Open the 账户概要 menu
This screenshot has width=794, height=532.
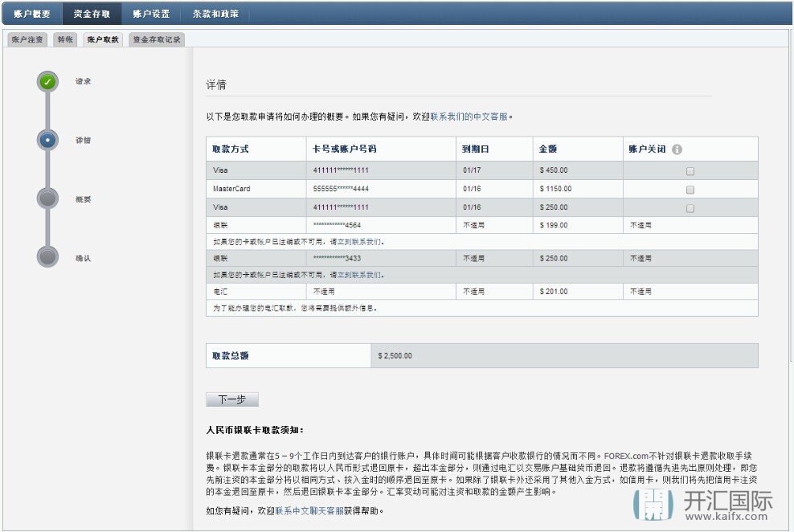coord(32,14)
